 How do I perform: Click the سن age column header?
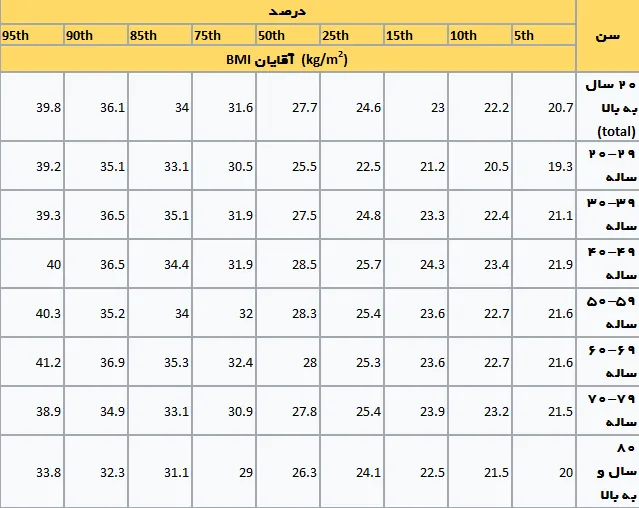click(x=608, y=36)
